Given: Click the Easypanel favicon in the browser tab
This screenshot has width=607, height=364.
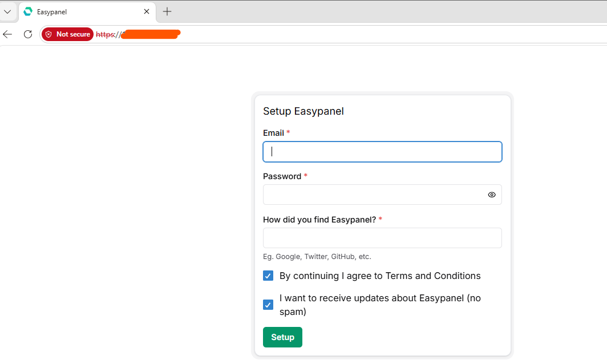Looking at the screenshot, I should pyautogui.click(x=28, y=11).
